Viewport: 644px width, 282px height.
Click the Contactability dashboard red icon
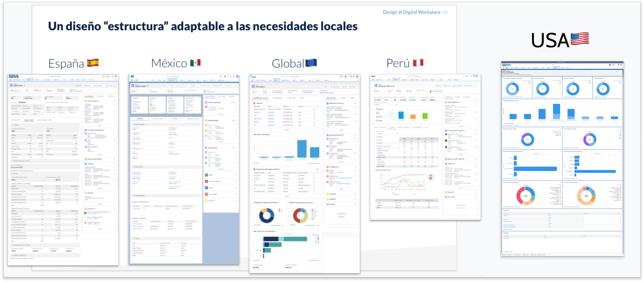point(504,71)
